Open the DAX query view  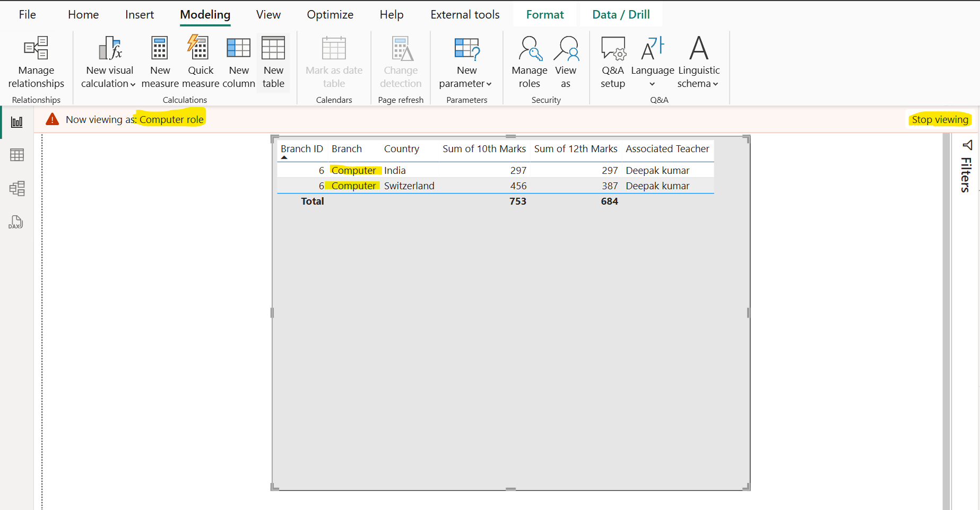click(15, 222)
